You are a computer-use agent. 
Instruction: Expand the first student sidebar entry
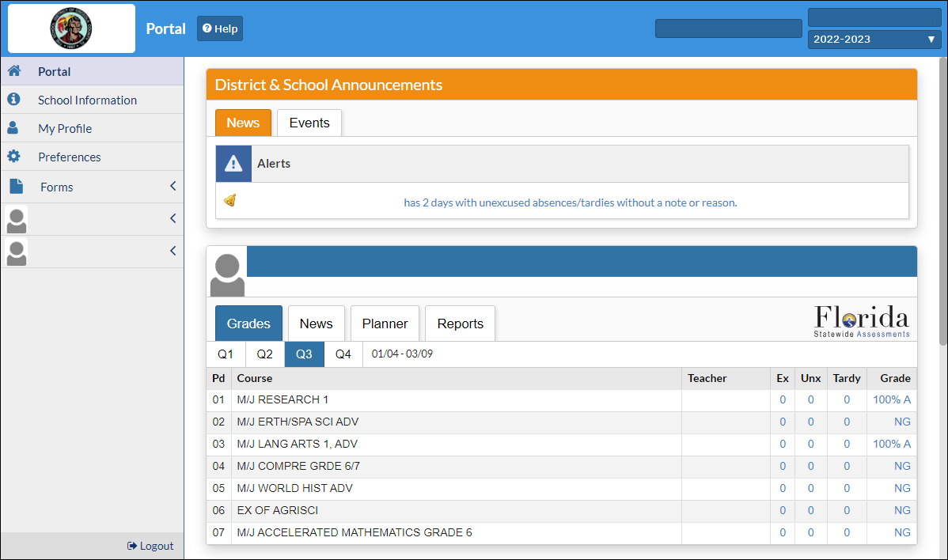pos(173,218)
